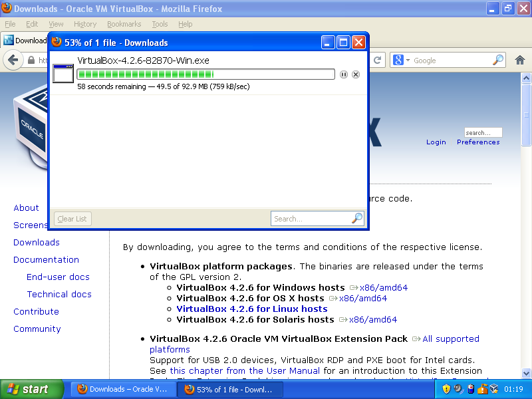
Task: Click the back arrow in Firefox
Action: click(x=13, y=60)
